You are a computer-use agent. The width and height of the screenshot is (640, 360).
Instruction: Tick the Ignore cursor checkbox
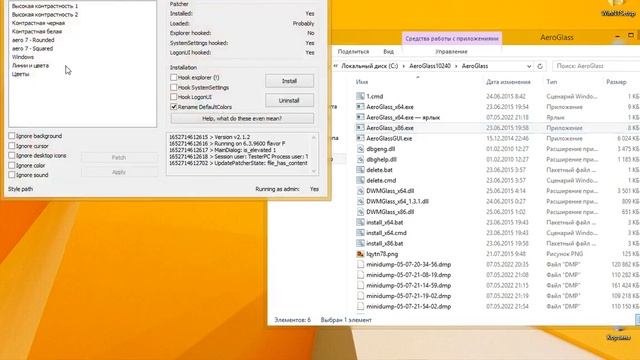11,146
